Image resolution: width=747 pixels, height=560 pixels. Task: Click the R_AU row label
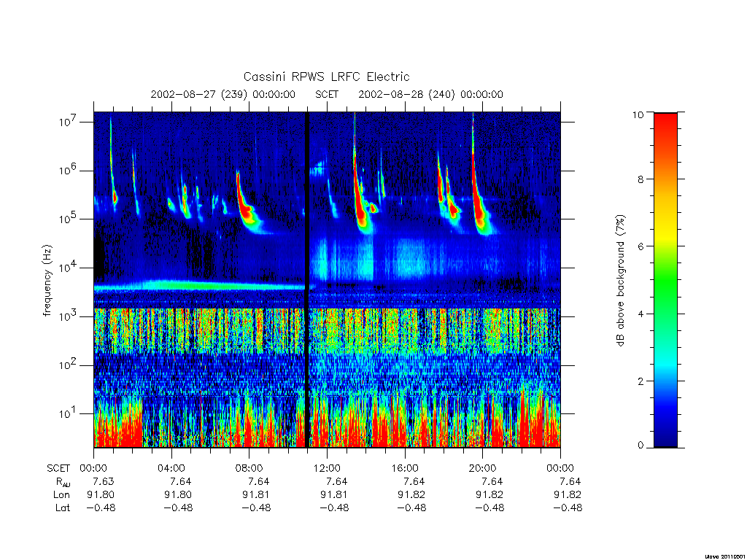click(x=62, y=482)
